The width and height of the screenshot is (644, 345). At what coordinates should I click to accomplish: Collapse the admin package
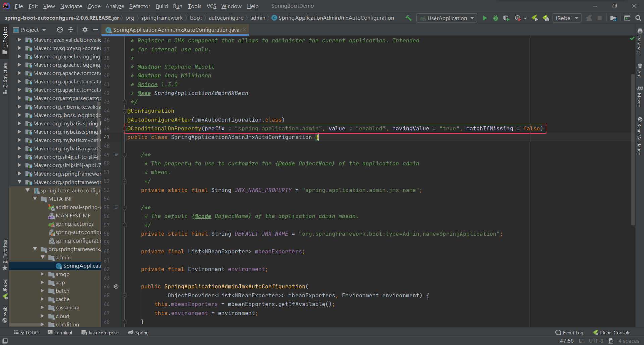coord(43,257)
